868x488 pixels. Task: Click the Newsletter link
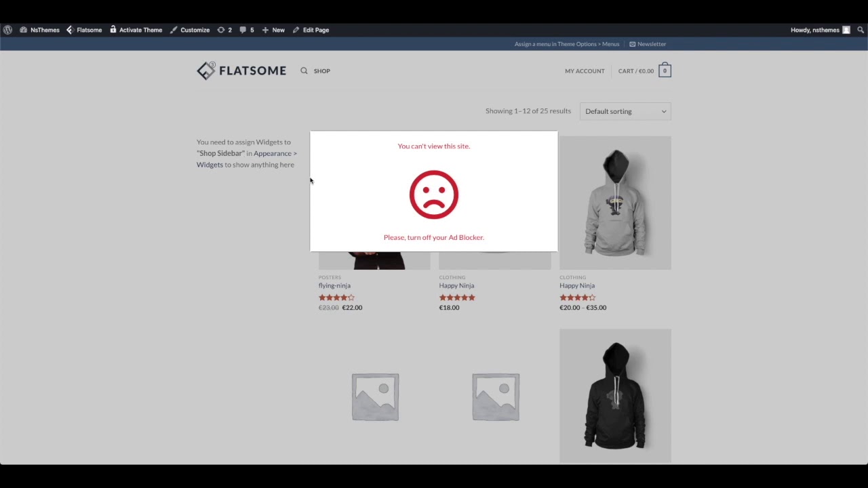coord(648,44)
